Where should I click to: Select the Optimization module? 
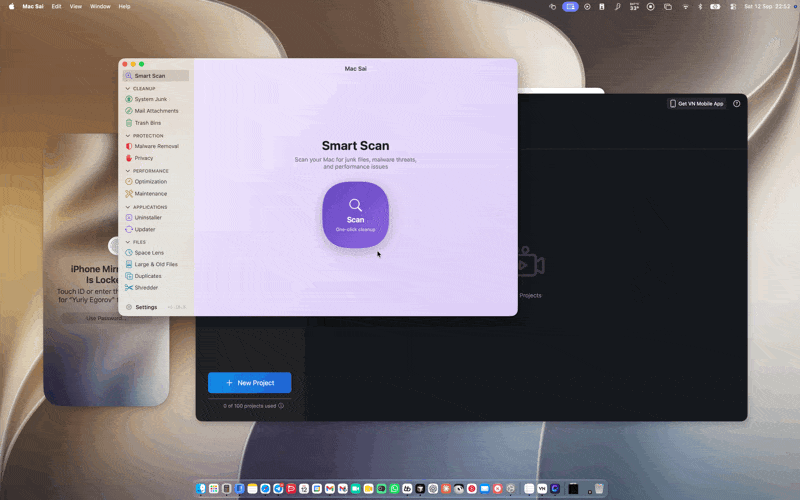point(151,182)
